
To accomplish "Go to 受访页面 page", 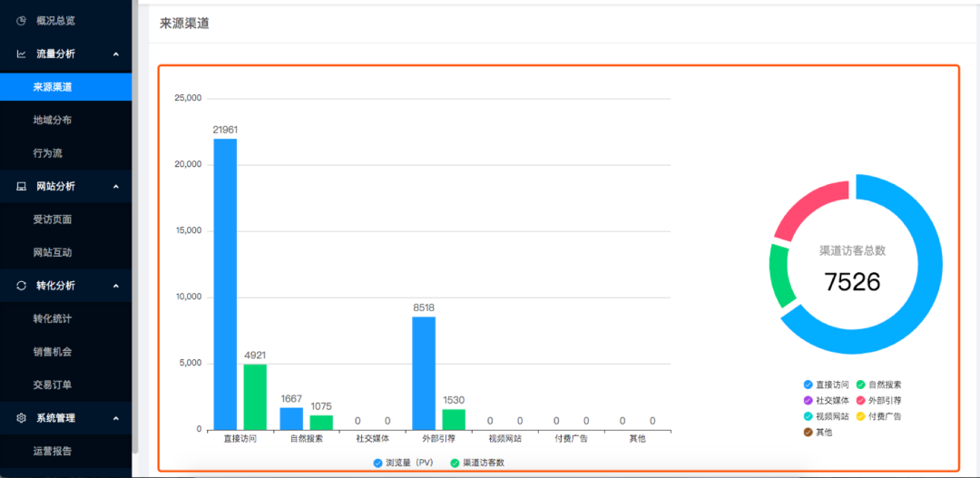I will click(52, 219).
